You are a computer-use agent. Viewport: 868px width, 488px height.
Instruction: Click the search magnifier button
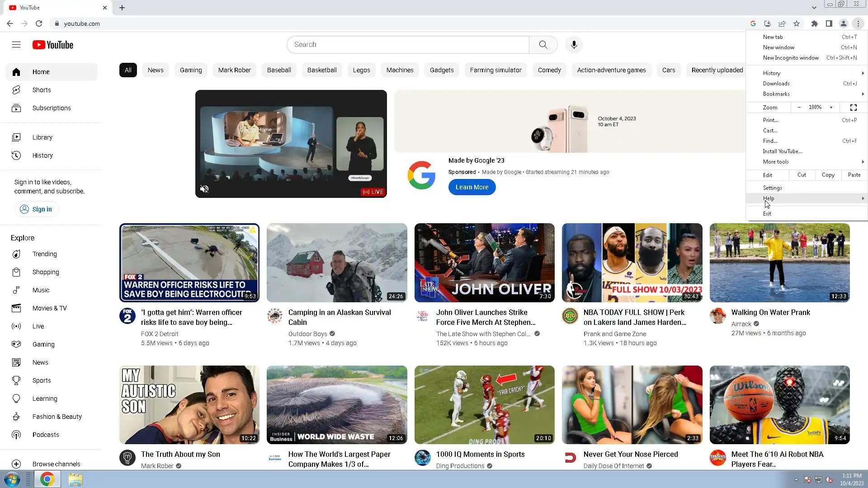coord(543,45)
